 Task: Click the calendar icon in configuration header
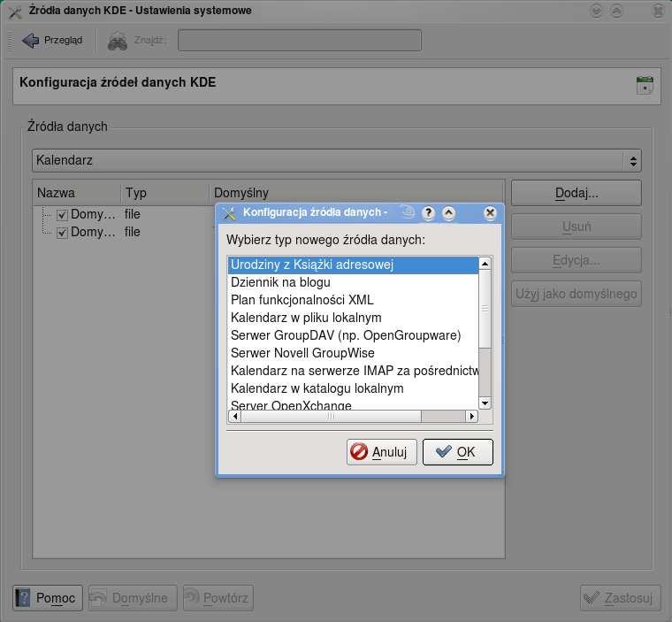[x=645, y=85]
